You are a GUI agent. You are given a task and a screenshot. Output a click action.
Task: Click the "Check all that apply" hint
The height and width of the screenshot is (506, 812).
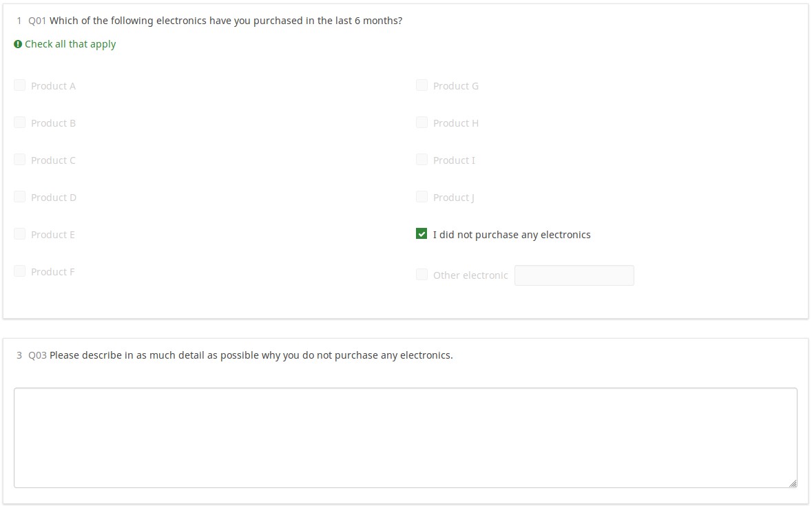click(70, 44)
